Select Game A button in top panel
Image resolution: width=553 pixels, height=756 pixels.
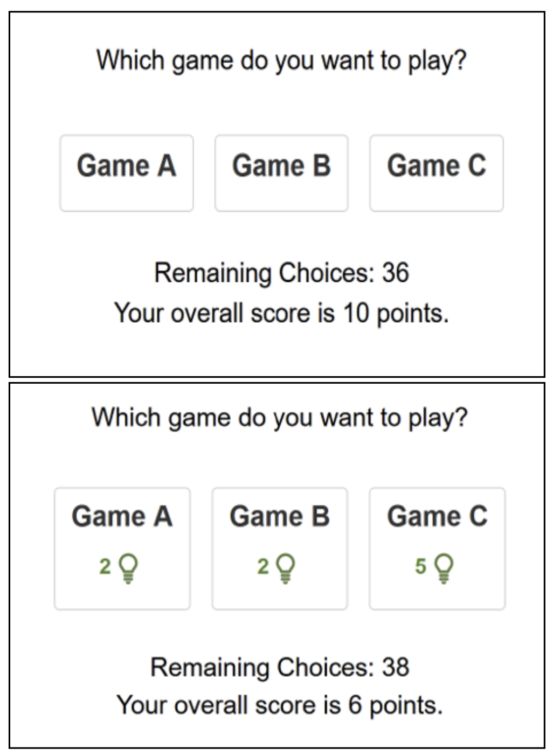point(127,173)
